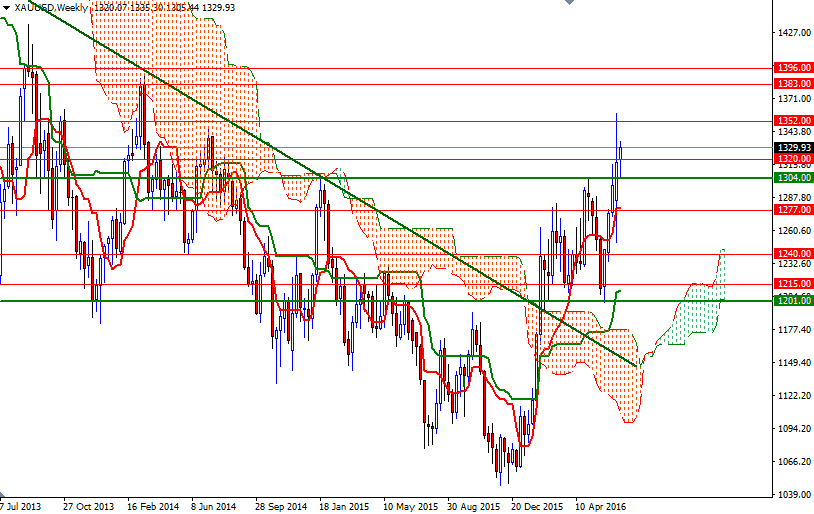Click the 1240.00 price level label

click(x=792, y=254)
